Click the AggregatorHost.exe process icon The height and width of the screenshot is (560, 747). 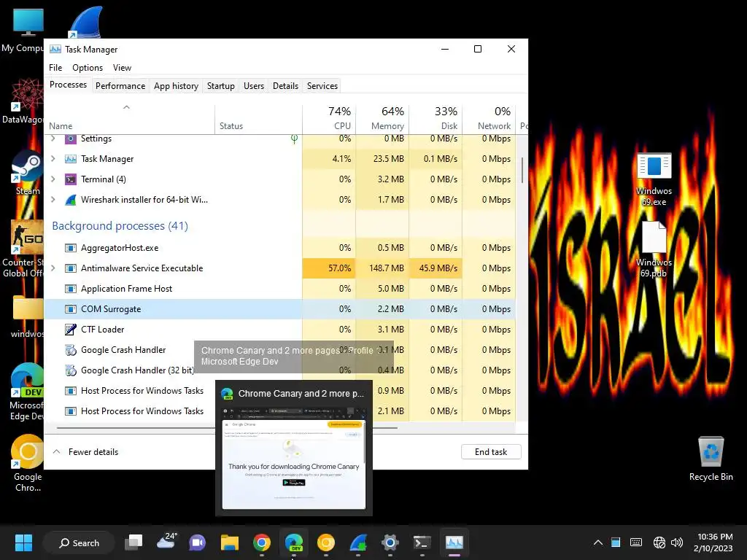71,248
